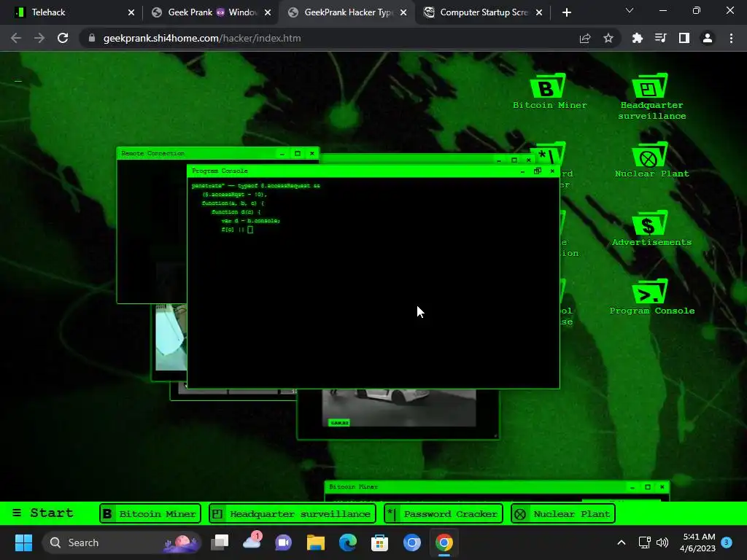Show hidden system tray icons
Viewport: 747px width, 560px height.
click(622, 542)
